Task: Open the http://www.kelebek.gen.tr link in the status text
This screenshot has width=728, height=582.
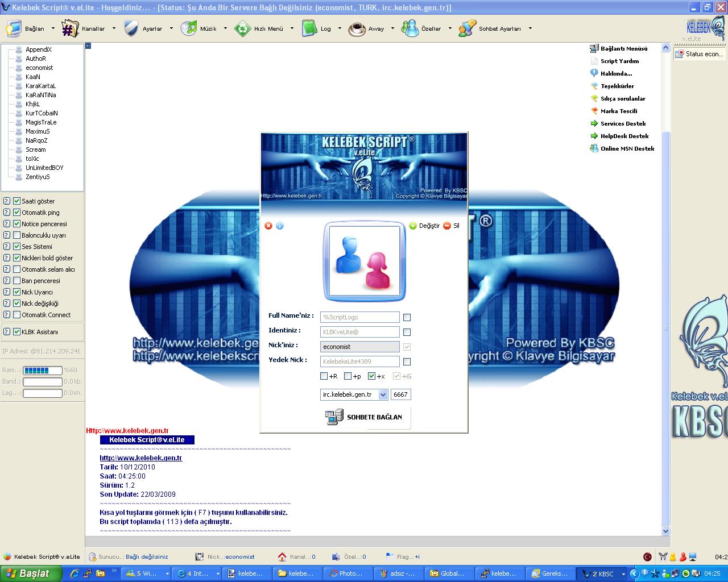Action: 141,458
